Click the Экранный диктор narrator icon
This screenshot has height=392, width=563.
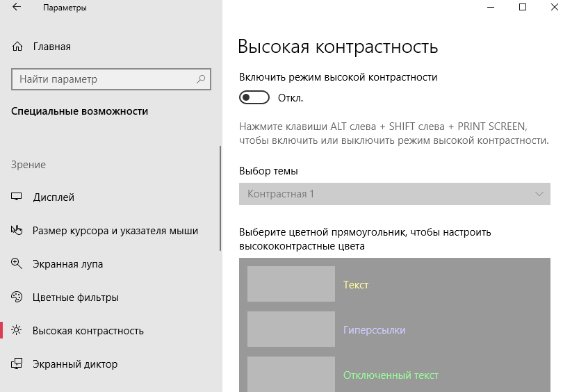(17, 364)
